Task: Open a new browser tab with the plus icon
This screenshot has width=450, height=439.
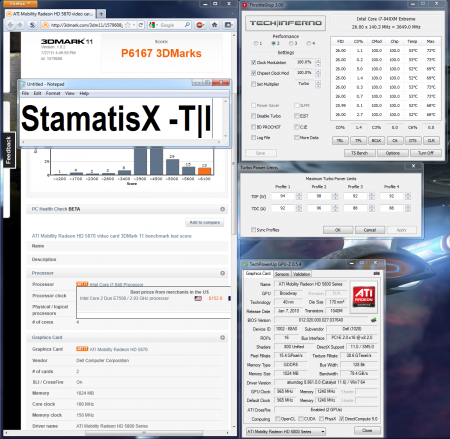Action: 101,14
